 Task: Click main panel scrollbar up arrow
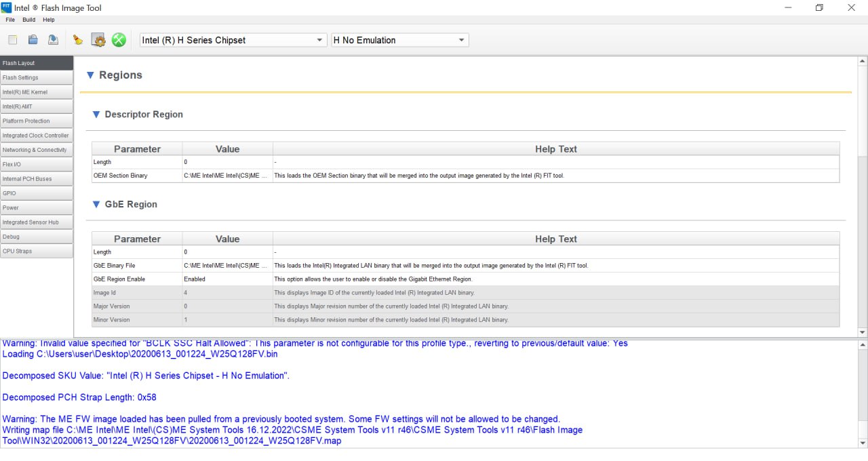863,62
